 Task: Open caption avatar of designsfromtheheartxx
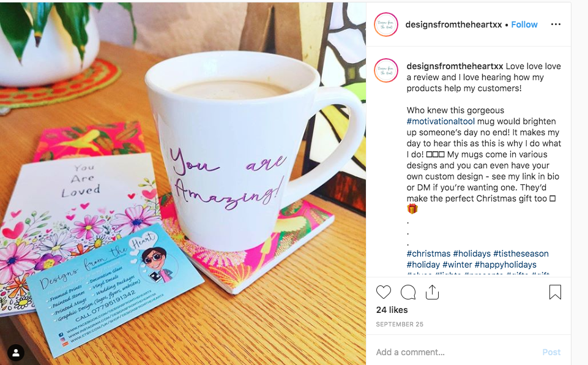point(386,70)
